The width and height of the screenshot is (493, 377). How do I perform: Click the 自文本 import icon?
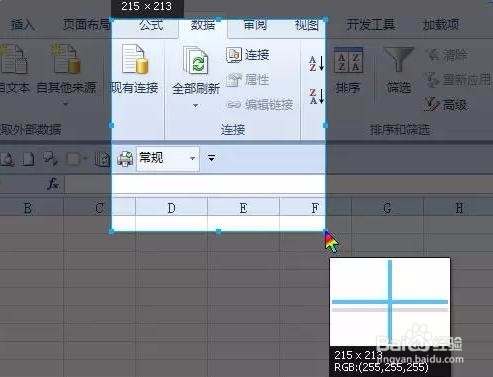click(x=13, y=59)
